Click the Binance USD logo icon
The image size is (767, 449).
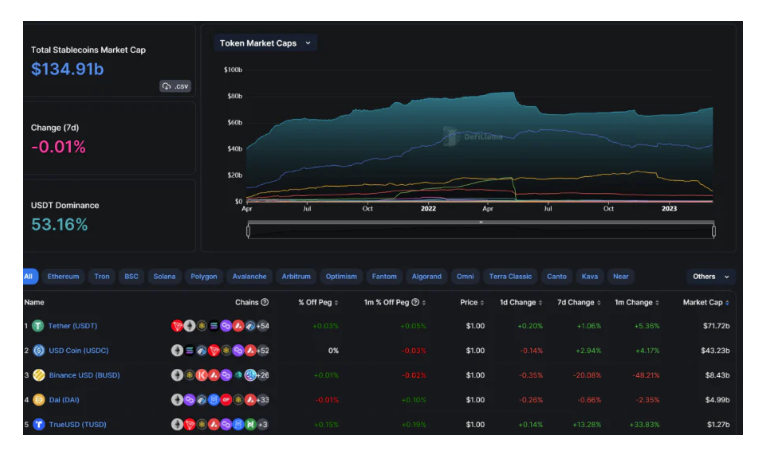pos(39,375)
